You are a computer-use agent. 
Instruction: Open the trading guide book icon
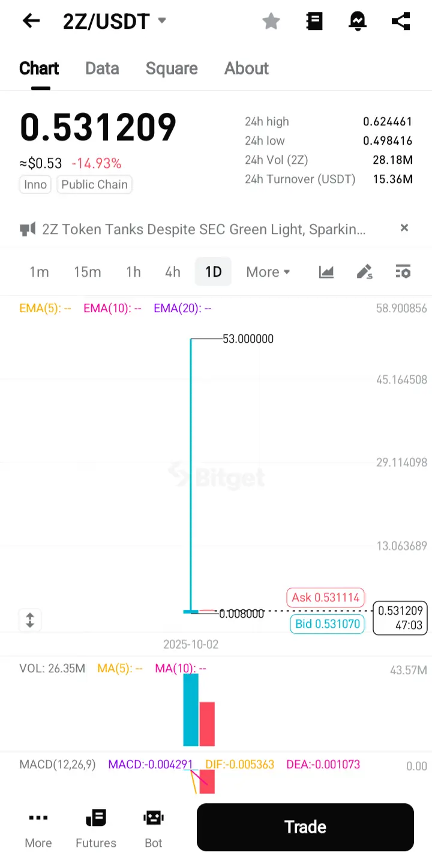click(x=314, y=22)
